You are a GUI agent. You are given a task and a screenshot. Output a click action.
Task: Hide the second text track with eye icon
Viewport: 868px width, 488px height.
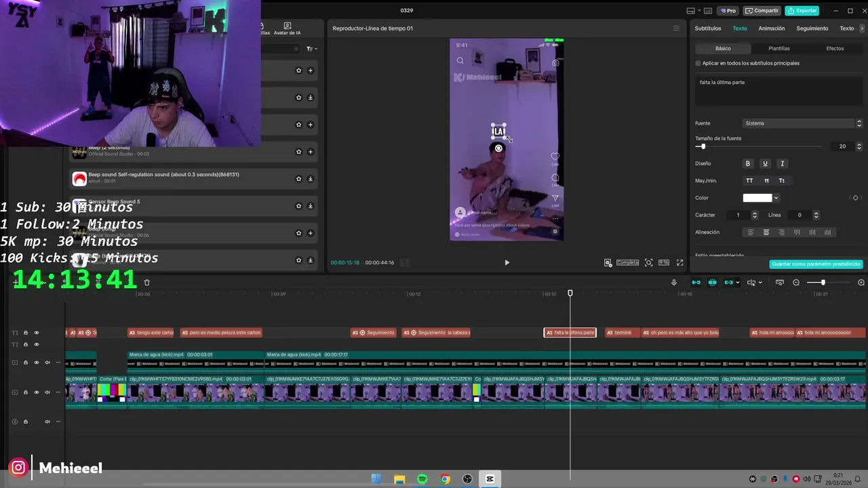37,344
